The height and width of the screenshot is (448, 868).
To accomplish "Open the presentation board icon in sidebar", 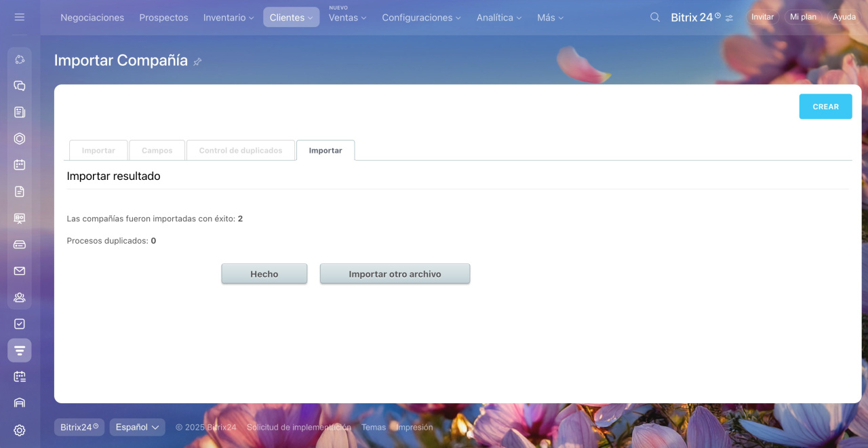I will [x=20, y=218].
